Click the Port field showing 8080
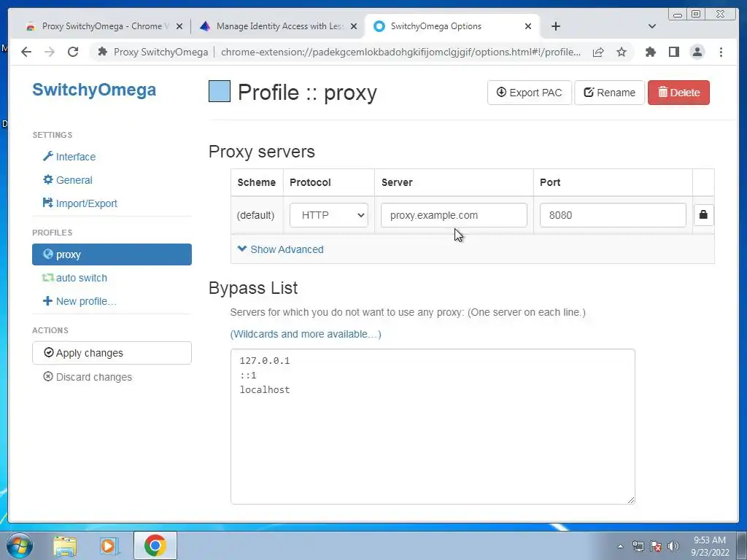This screenshot has width=747, height=560. (x=613, y=215)
